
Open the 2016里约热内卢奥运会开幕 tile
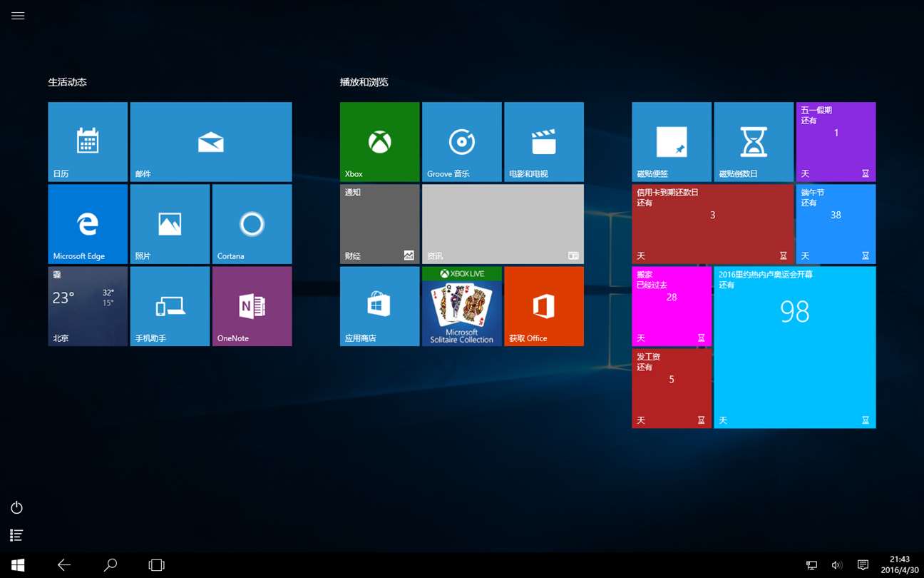[x=795, y=348]
